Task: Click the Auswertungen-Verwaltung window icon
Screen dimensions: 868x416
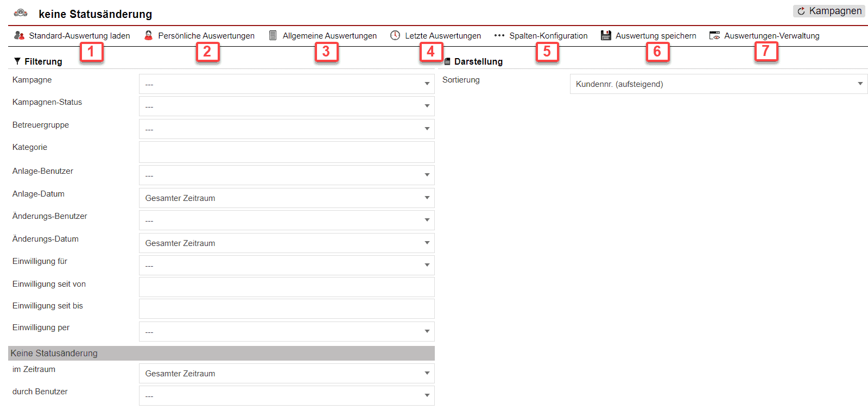Action: pyautogui.click(x=714, y=35)
